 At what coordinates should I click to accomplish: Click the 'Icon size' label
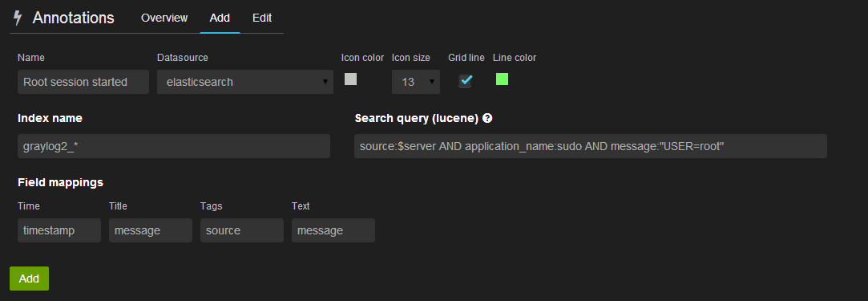pyautogui.click(x=410, y=58)
